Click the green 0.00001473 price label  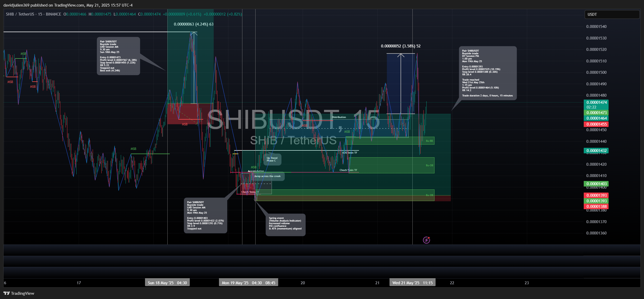click(596, 113)
